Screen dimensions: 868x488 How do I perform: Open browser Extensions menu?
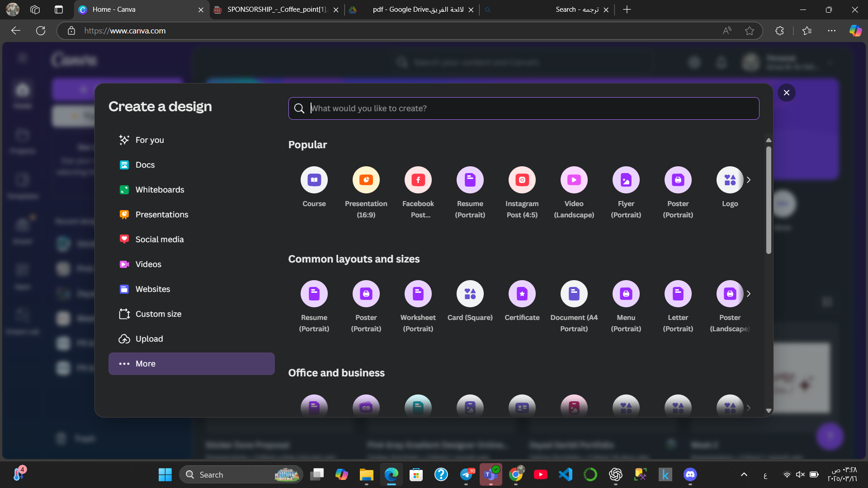click(x=779, y=31)
